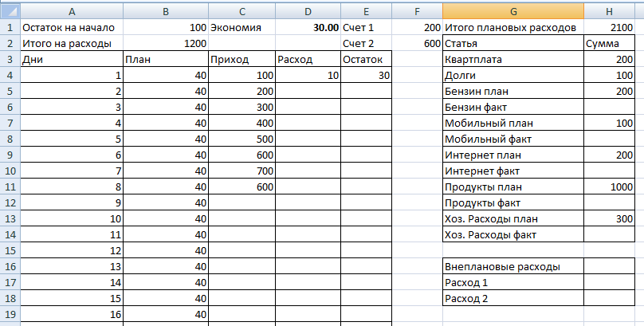This screenshot has width=644, height=326.
Task: Select the "Итого плановых расходов" cell
Action: click(x=512, y=27)
